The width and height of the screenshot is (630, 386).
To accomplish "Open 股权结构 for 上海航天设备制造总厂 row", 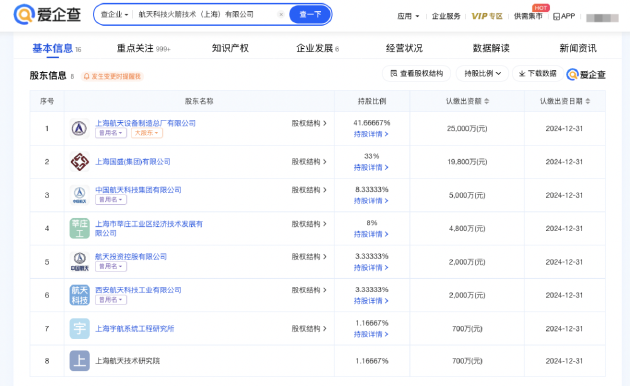I will coord(309,123).
